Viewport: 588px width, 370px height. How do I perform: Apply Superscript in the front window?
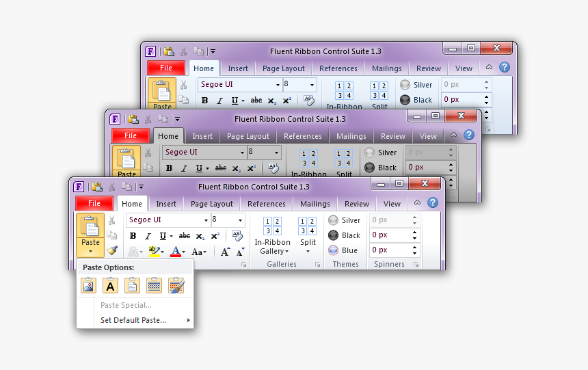pos(215,236)
